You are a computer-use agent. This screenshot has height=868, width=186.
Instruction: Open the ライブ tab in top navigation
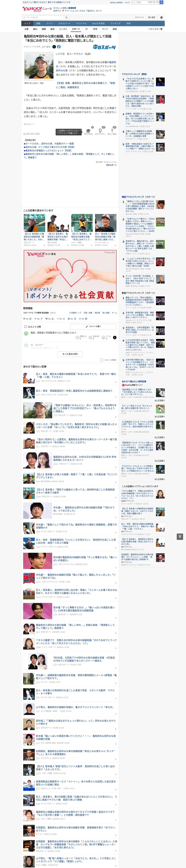[x=49, y=24]
